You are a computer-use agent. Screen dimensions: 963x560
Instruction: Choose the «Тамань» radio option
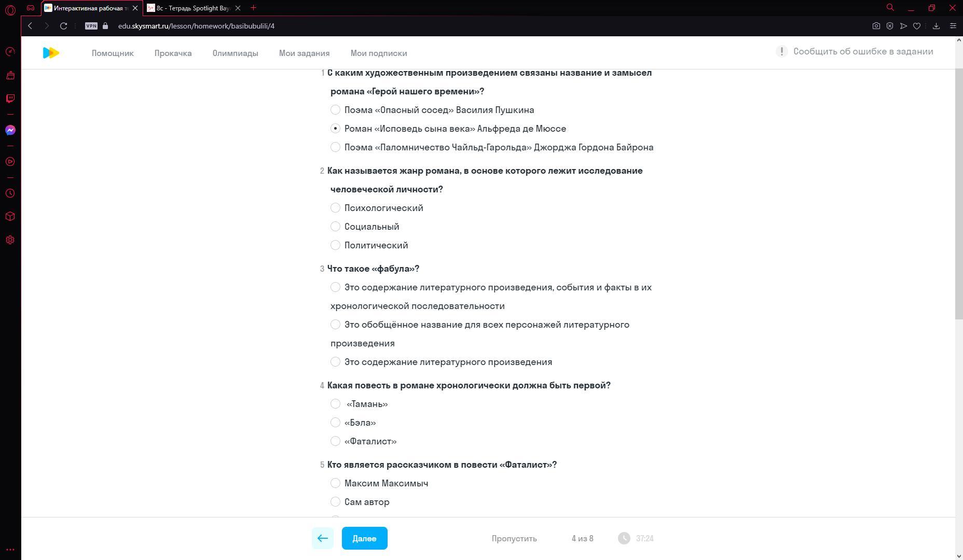[336, 404]
